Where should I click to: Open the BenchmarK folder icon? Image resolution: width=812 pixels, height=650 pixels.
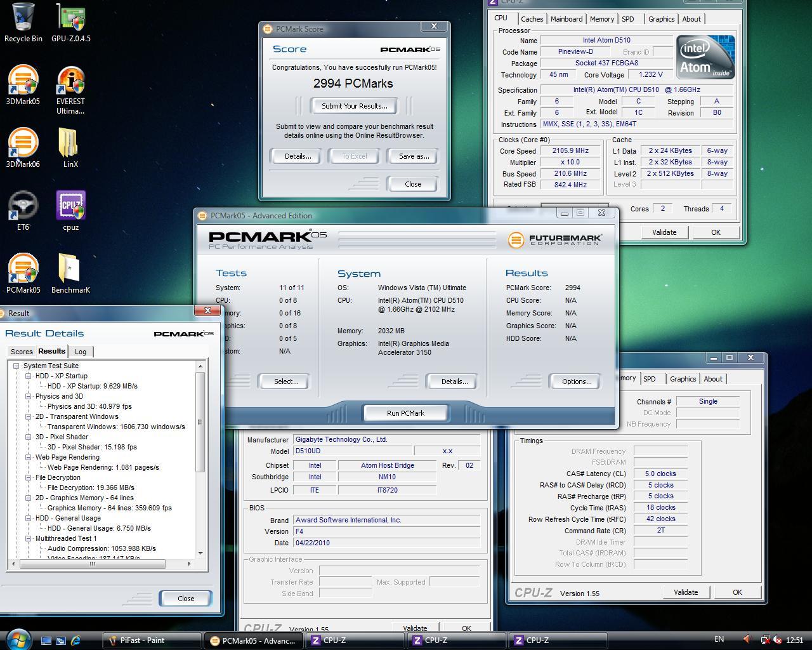(x=70, y=274)
